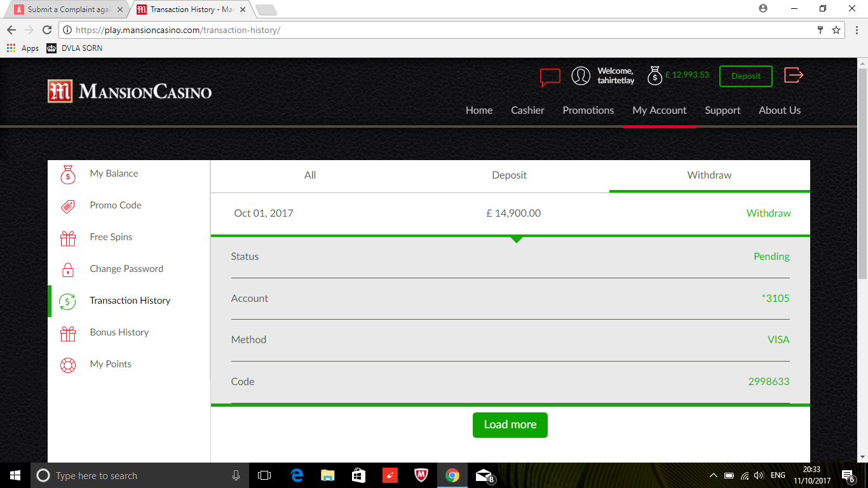Click the saved password key icon
Viewport: 868px width, 488px height.
point(820,30)
